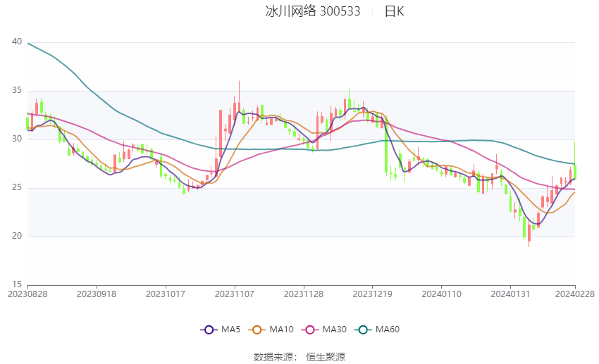Click the x-axis date label 20231128

pyautogui.click(x=304, y=294)
